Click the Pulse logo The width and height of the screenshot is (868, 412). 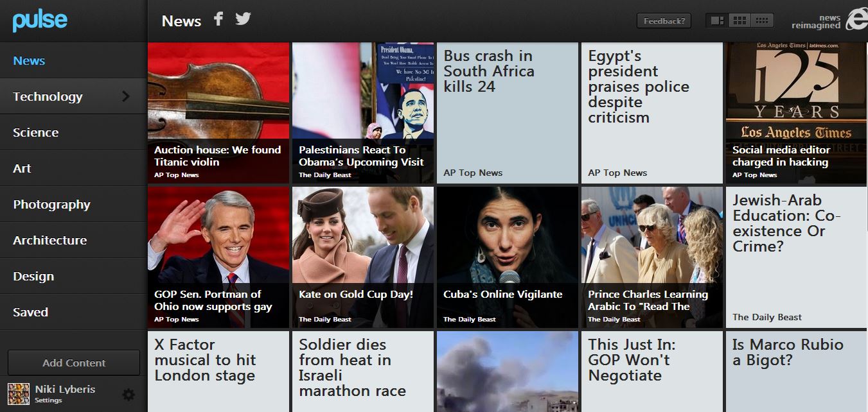[40, 21]
